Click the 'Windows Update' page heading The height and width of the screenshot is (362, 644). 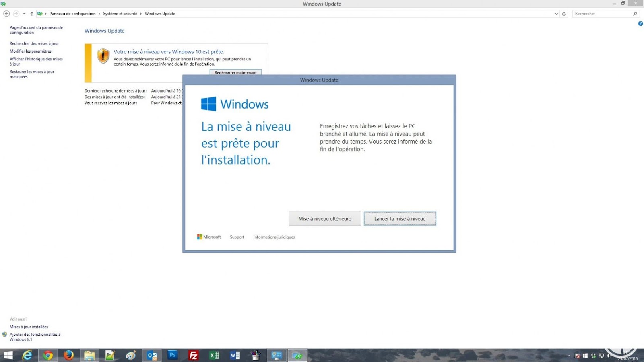pos(104,31)
